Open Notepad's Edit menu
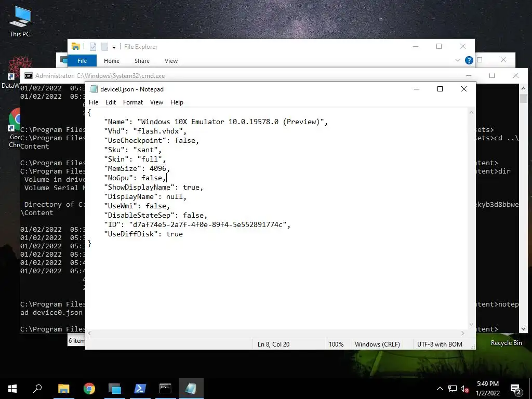The width and height of the screenshot is (532, 399). (111, 102)
